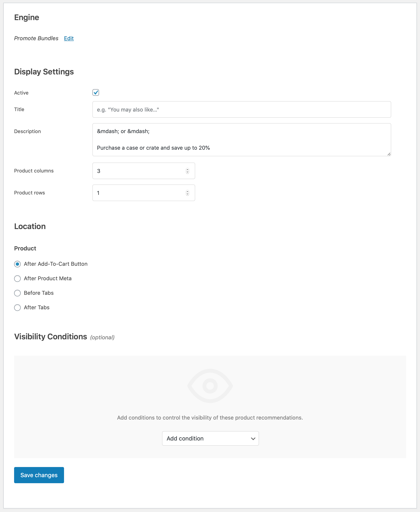Open the Add condition dropdown
The height and width of the screenshot is (512, 420).
coord(210,438)
